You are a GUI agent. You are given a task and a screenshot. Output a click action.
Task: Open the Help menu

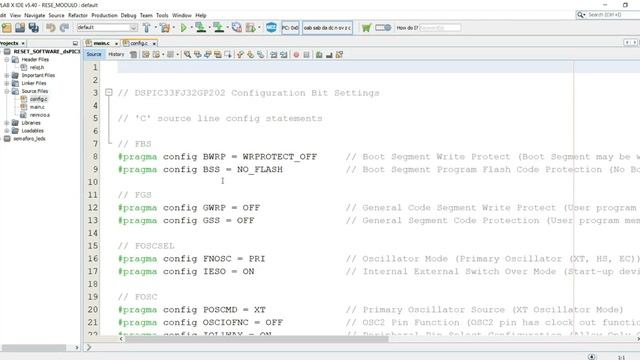(201, 15)
